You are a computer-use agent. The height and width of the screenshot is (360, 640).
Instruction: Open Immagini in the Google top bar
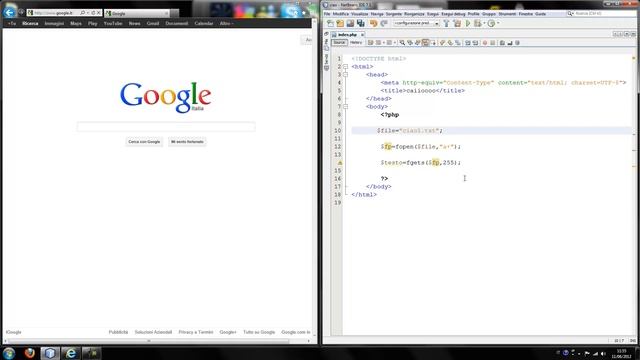point(54,24)
